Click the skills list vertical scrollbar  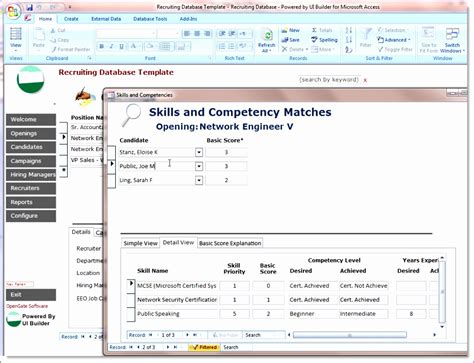tap(442, 292)
